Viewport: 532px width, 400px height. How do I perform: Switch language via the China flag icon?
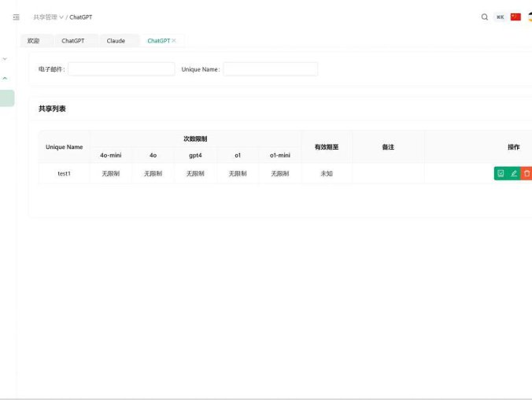[515, 17]
